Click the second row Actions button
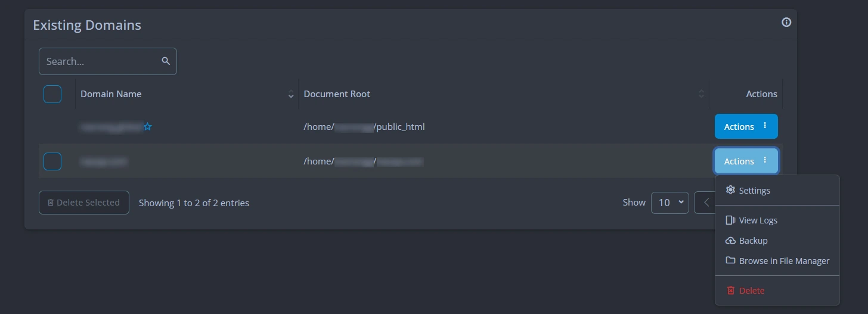Viewport: 868px width, 314px height. [746, 161]
